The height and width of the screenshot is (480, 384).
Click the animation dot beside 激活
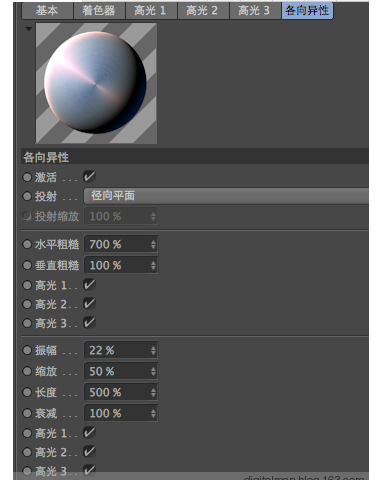click(x=27, y=177)
